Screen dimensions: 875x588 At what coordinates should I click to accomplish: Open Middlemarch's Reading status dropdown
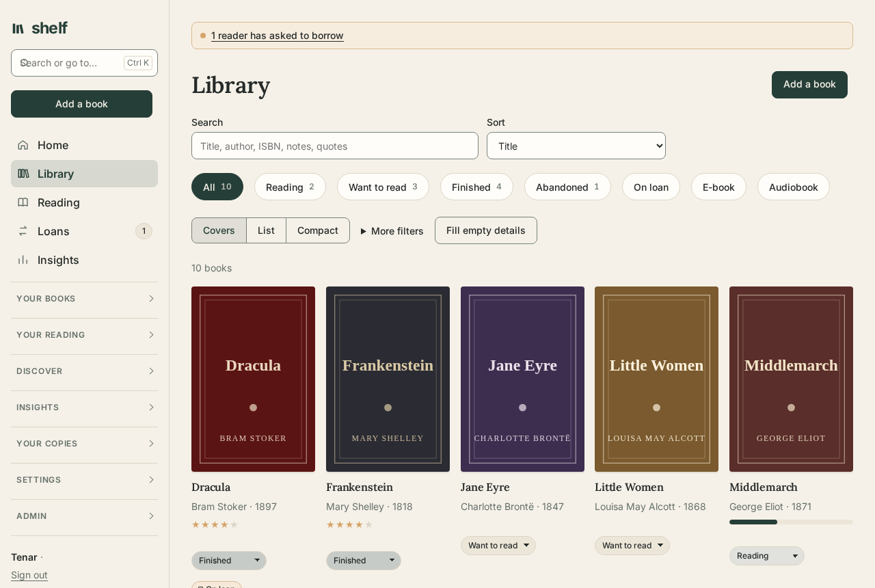pos(767,556)
